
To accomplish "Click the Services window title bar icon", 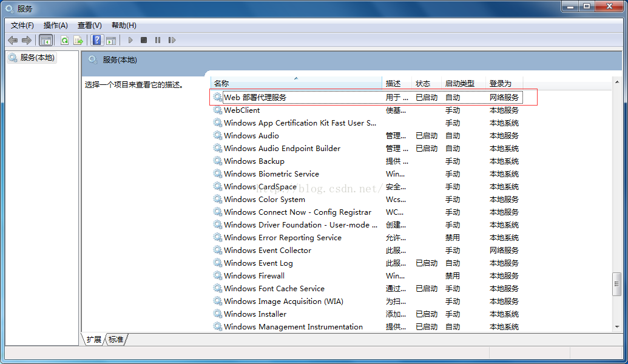I will pyautogui.click(x=9, y=8).
